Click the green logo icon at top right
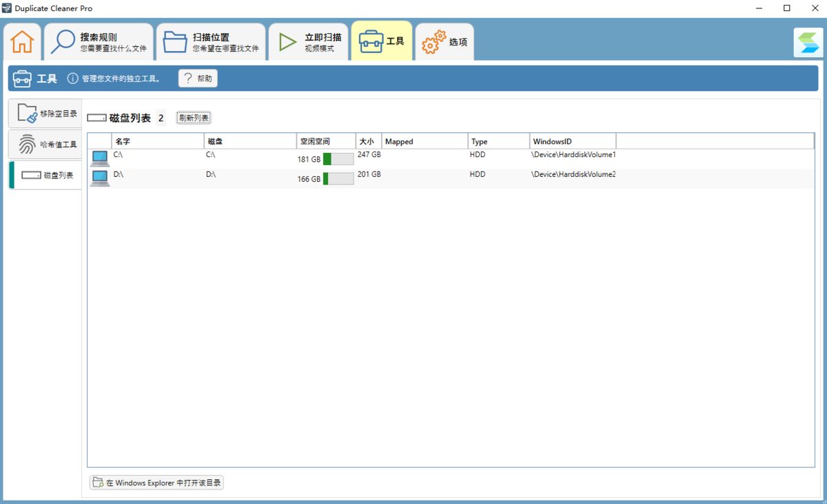The image size is (827, 504). tap(806, 42)
